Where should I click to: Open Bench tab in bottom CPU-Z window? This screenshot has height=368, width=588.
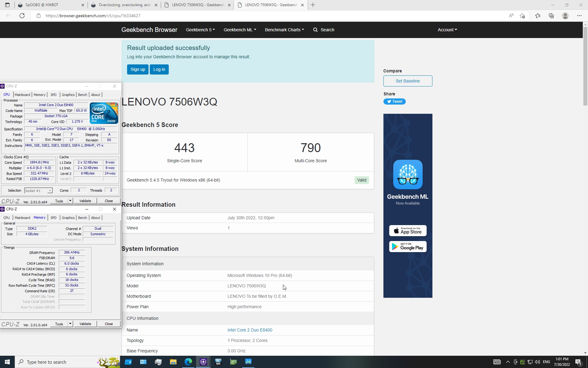pyautogui.click(x=82, y=218)
